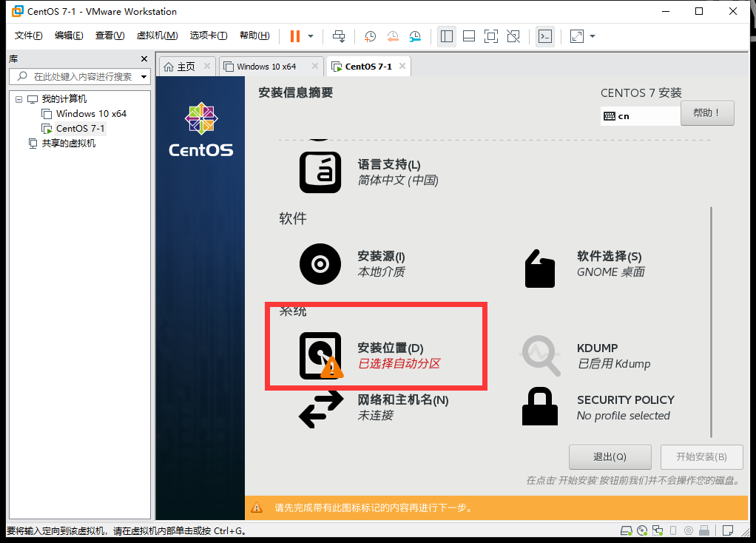The image size is (756, 543).
Task: Collapse the 我的计算机 tree node
Action: [x=18, y=99]
